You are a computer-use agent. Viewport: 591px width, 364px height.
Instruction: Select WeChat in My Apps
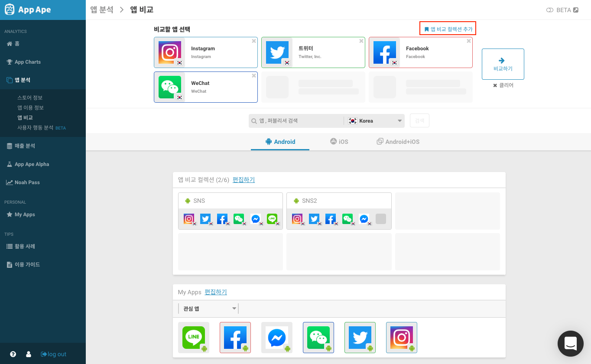click(x=318, y=338)
